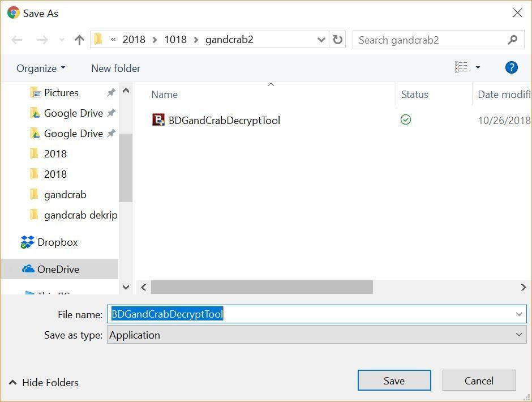The width and height of the screenshot is (532, 402).
Task: Select Dropbox in the navigation pane
Action: pos(57,242)
